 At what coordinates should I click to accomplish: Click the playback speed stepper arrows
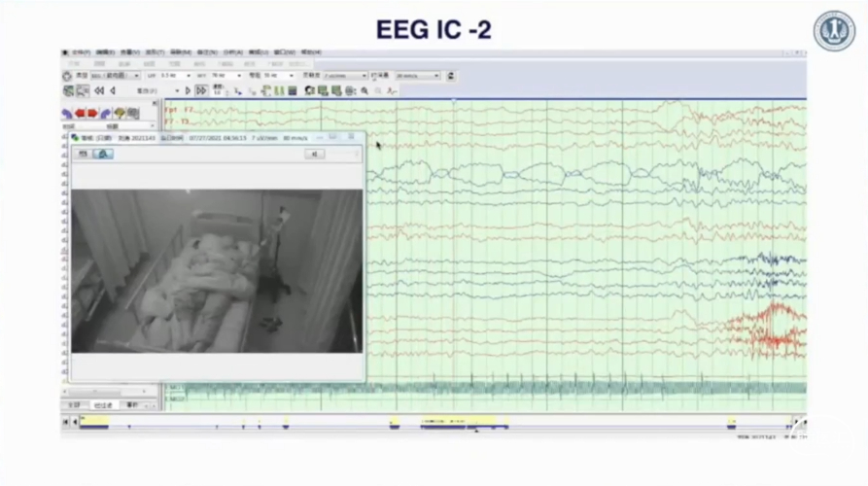point(227,93)
